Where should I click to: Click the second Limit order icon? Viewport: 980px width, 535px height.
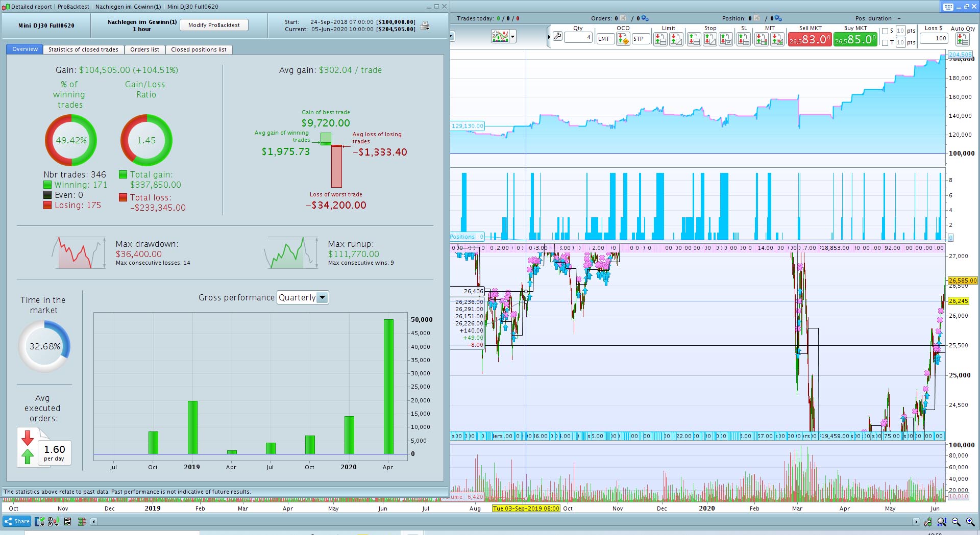pos(676,39)
